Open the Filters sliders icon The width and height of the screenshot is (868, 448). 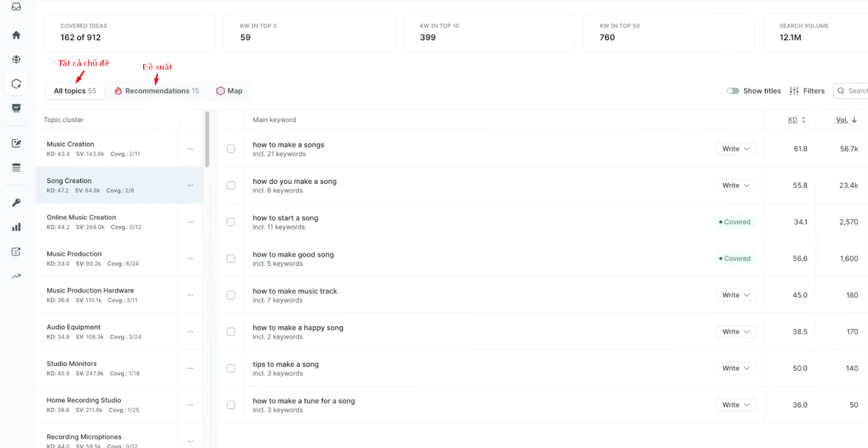[794, 91]
